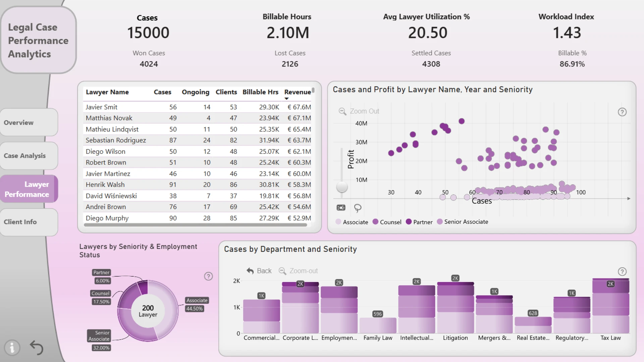Click the Back arrow in department chart
Viewport: 644px width, 362px height.
(250, 271)
